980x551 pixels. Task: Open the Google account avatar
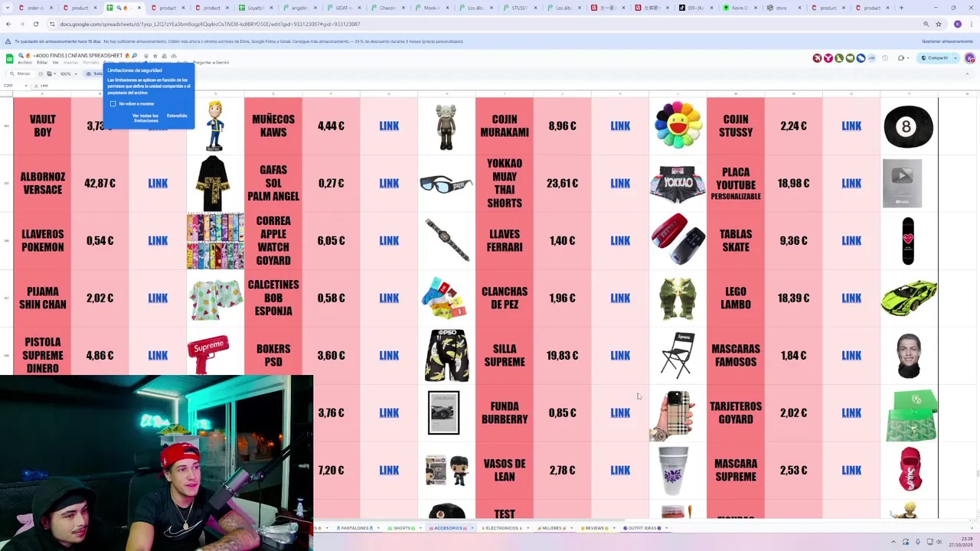pyautogui.click(x=970, y=58)
